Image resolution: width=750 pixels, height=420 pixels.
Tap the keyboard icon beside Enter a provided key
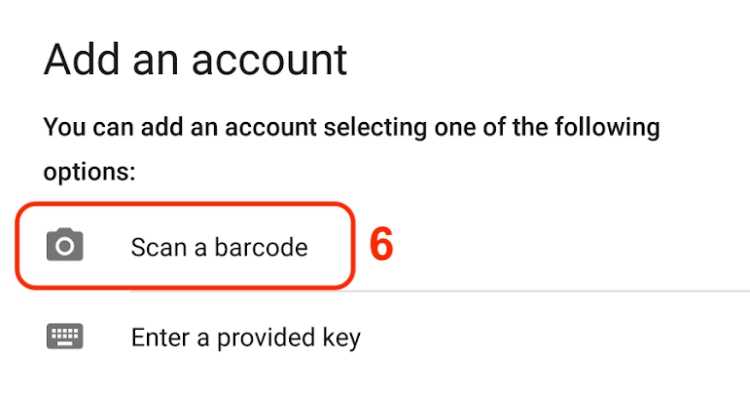65,337
